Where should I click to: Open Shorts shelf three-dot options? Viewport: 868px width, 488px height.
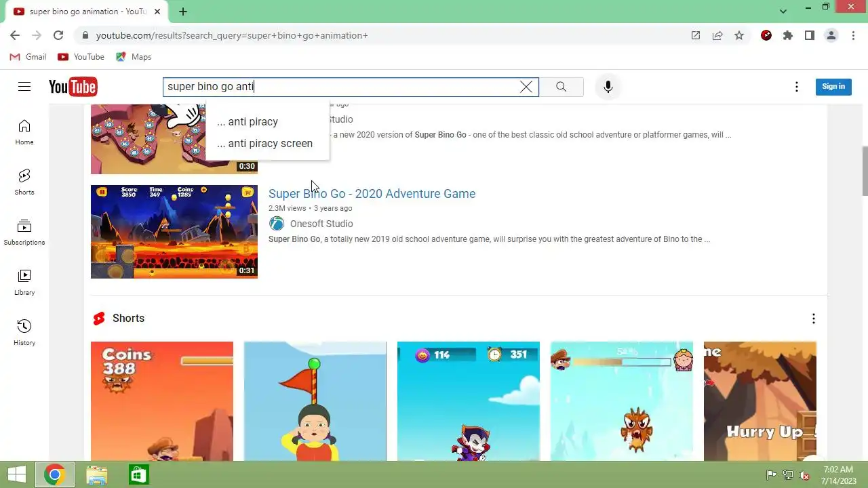[x=813, y=319]
